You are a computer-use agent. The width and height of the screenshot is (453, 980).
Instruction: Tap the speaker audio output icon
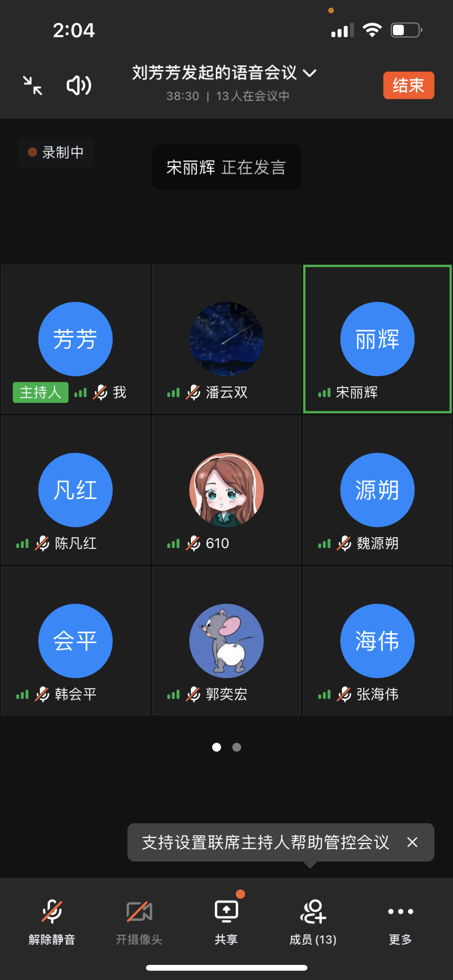(79, 86)
